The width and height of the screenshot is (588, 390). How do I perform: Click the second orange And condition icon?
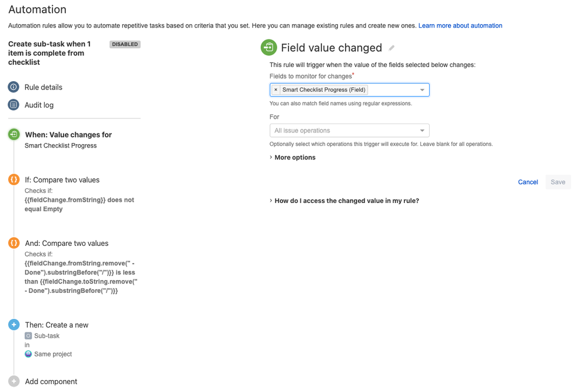coord(14,243)
